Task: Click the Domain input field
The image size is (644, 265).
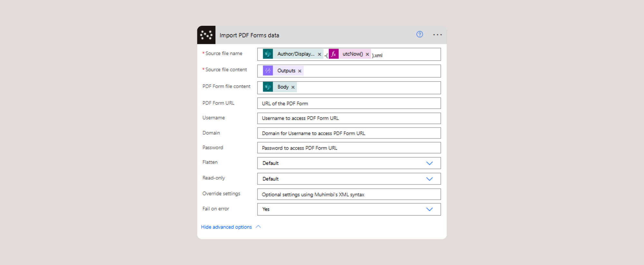Action: 349,133
